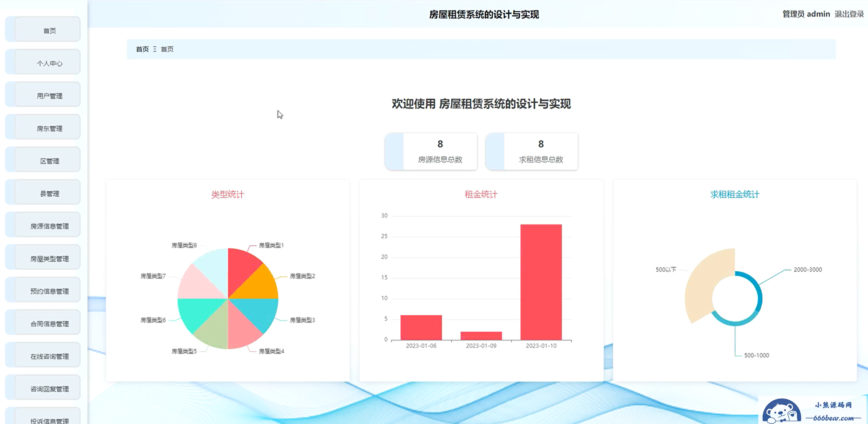868x424 pixels.
Task: Click the 退出登录 link
Action: pos(849,14)
